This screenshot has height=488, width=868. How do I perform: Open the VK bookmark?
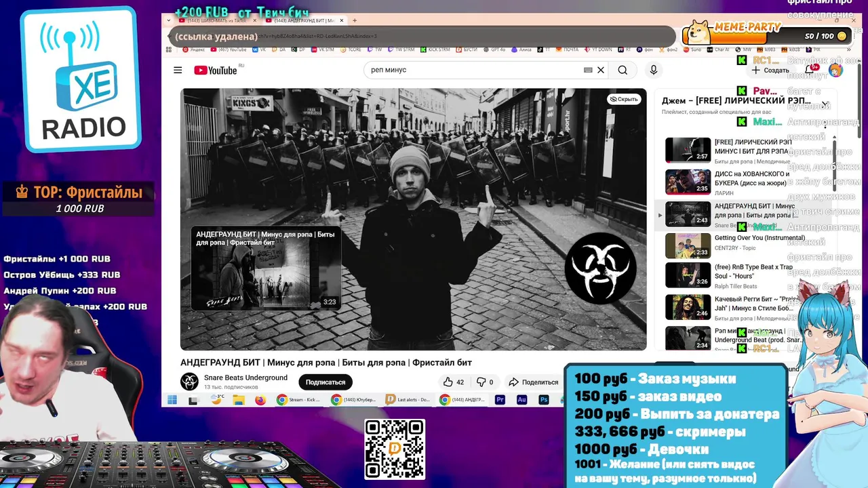tap(259, 49)
